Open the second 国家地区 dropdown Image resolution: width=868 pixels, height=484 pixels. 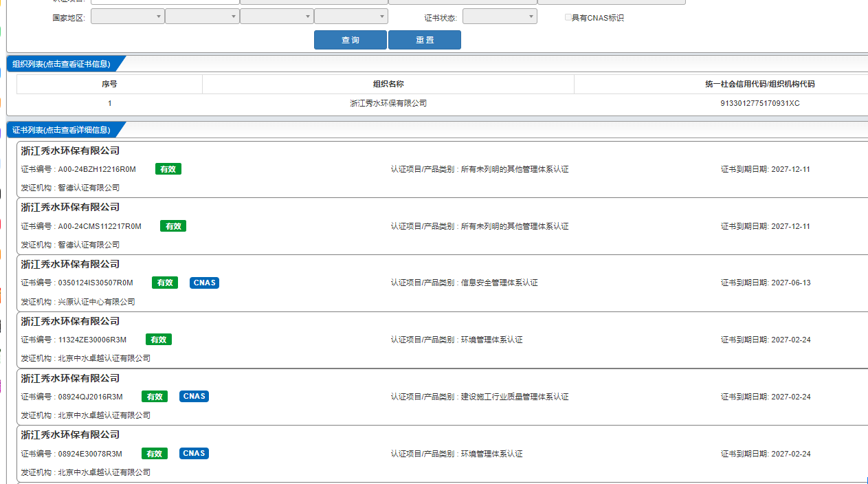202,16
